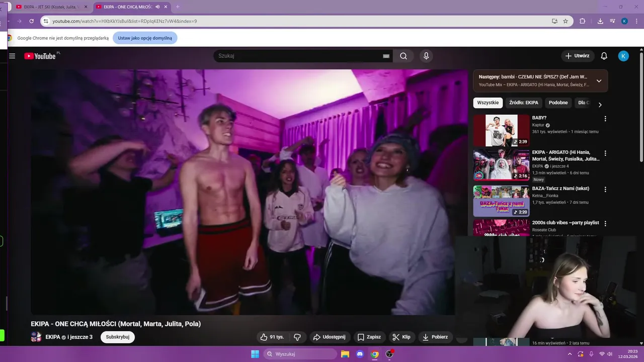Screen dimensions: 644x362
Task: Click the Klip button
Action: pos(401,337)
